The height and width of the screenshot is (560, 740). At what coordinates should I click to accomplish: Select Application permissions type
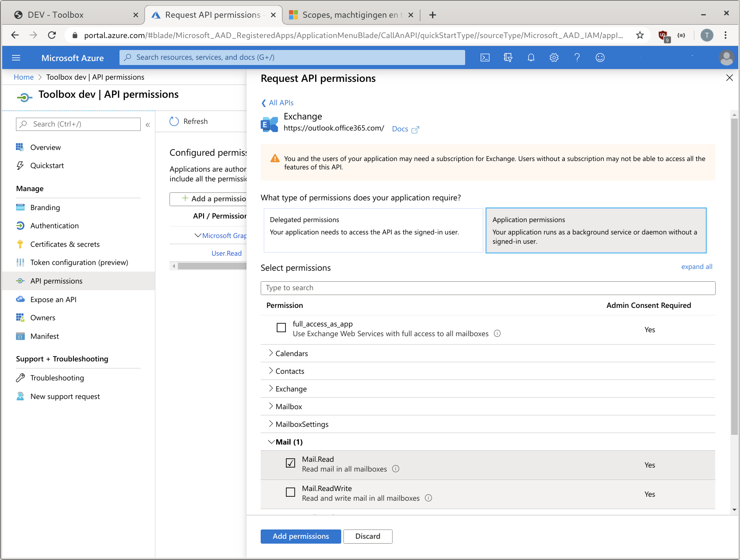(596, 230)
